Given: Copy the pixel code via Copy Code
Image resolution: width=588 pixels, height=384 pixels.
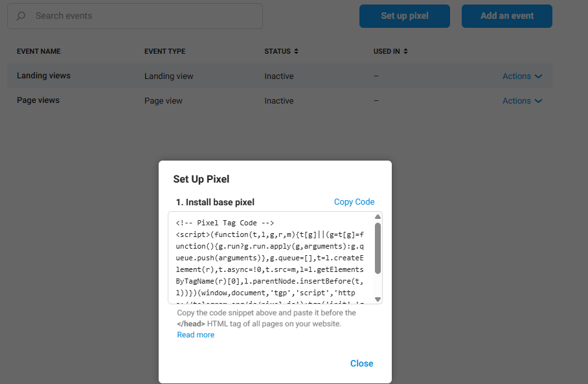Looking at the screenshot, I should click(x=354, y=202).
